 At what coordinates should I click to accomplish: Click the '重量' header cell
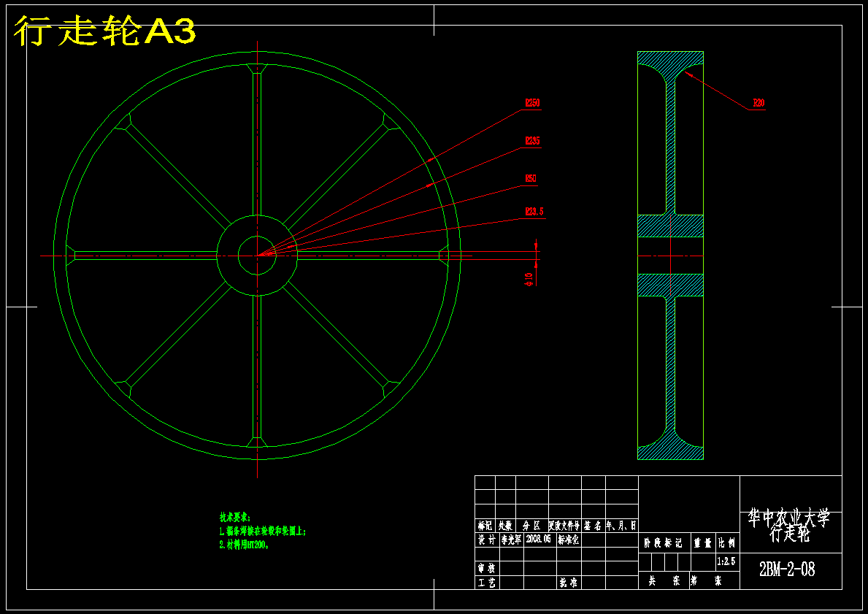703,544
